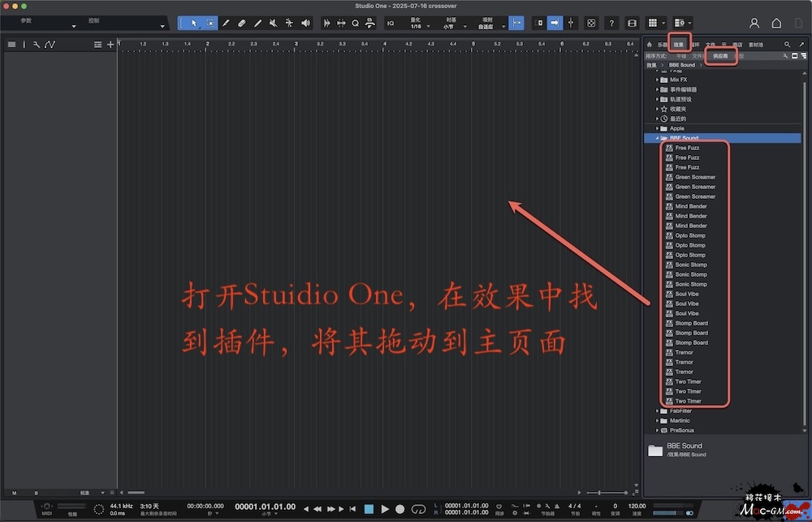Toggle the loop button in transport
812x522 pixels.
(419, 509)
